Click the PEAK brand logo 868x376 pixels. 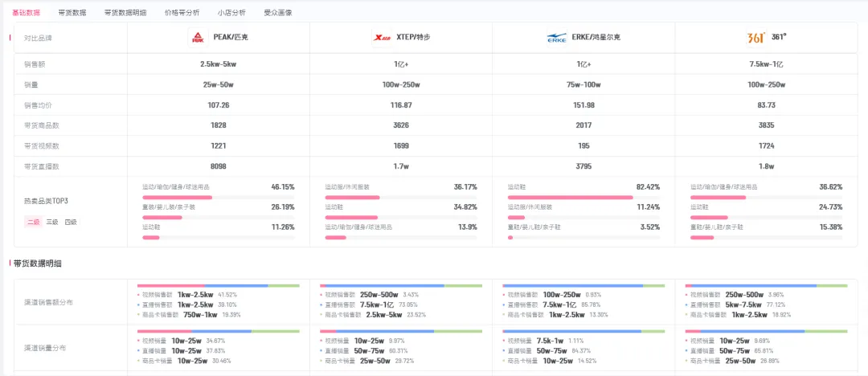pyautogui.click(x=198, y=38)
